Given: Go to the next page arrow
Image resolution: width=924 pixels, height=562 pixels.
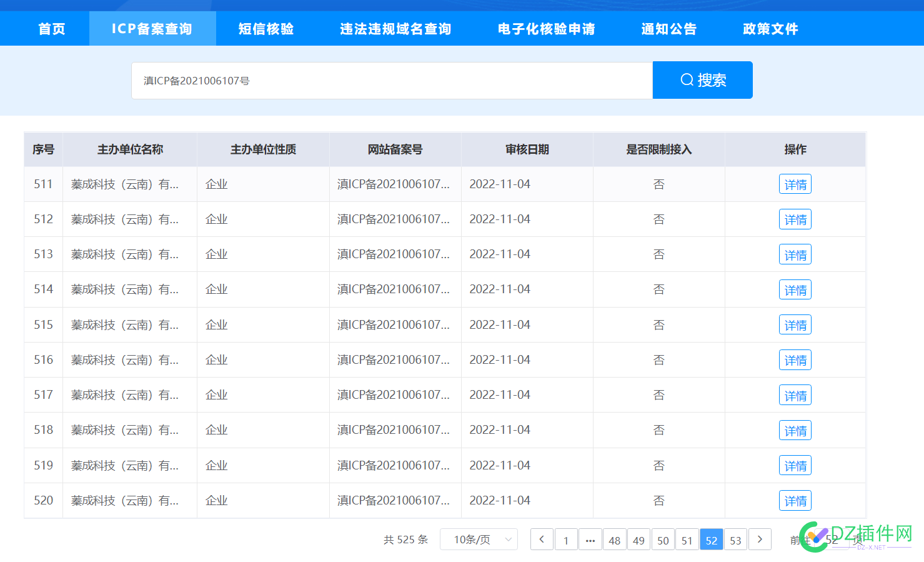Looking at the screenshot, I should 760,539.
